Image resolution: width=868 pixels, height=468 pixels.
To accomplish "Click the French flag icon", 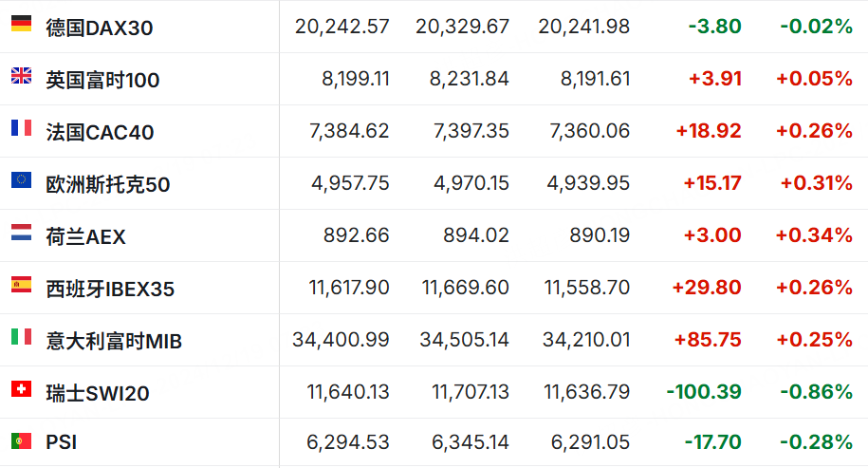I will 21,128.
